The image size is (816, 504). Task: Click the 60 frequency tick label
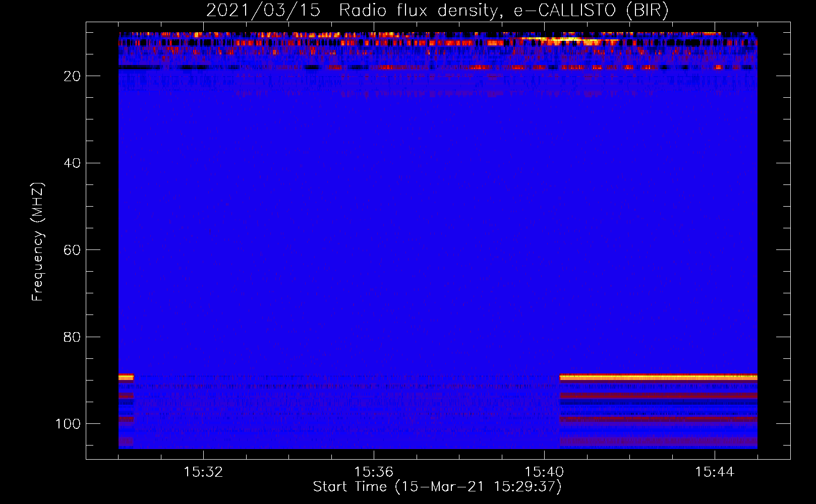point(72,250)
